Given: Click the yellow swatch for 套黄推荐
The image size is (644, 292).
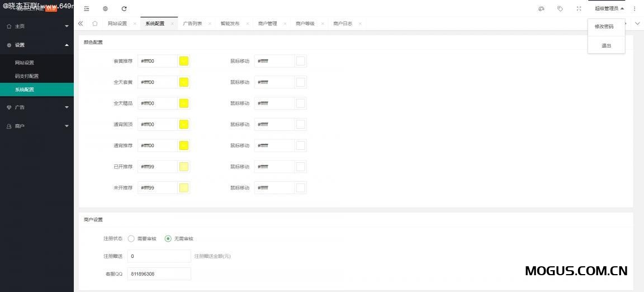Looking at the screenshot, I should pyautogui.click(x=184, y=61).
